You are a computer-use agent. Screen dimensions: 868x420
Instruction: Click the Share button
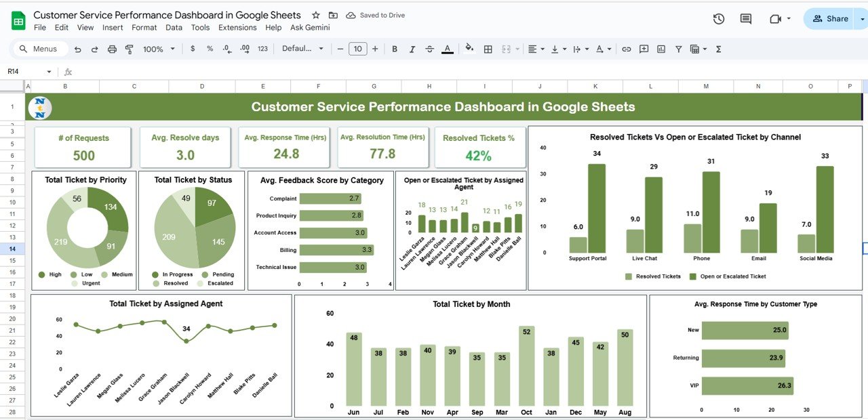830,18
